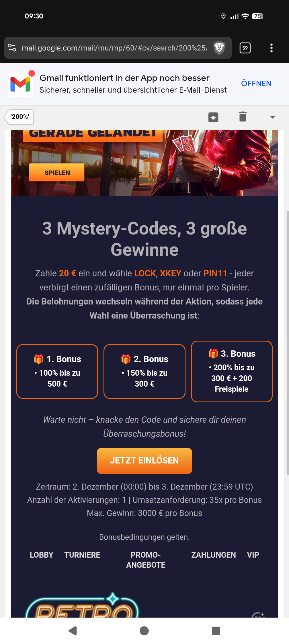Viewport: 289px width, 644px height.
Task: Click the JETZT EINLÖSEN button
Action: [x=144, y=461]
